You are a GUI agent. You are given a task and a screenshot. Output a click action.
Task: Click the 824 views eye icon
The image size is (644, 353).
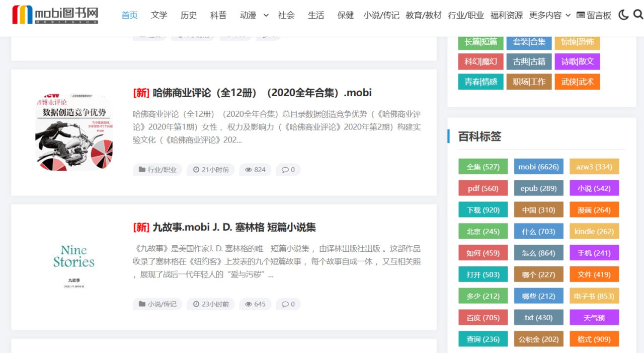pos(248,170)
